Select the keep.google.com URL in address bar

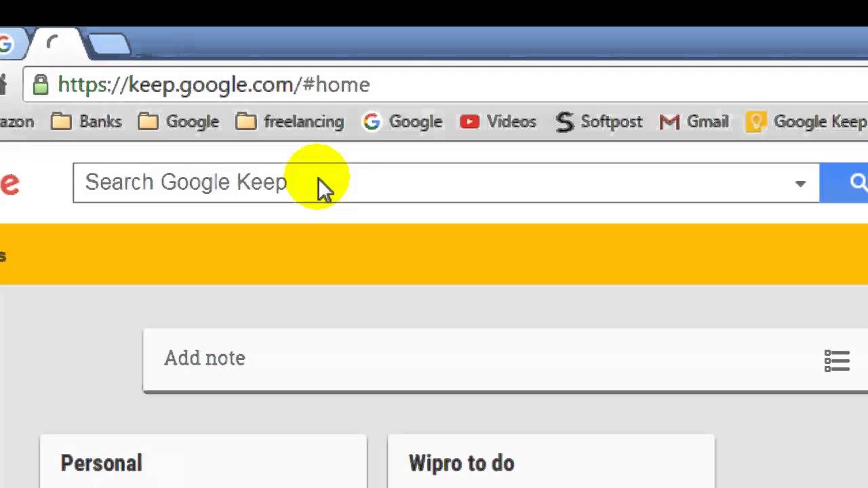pos(214,85)
